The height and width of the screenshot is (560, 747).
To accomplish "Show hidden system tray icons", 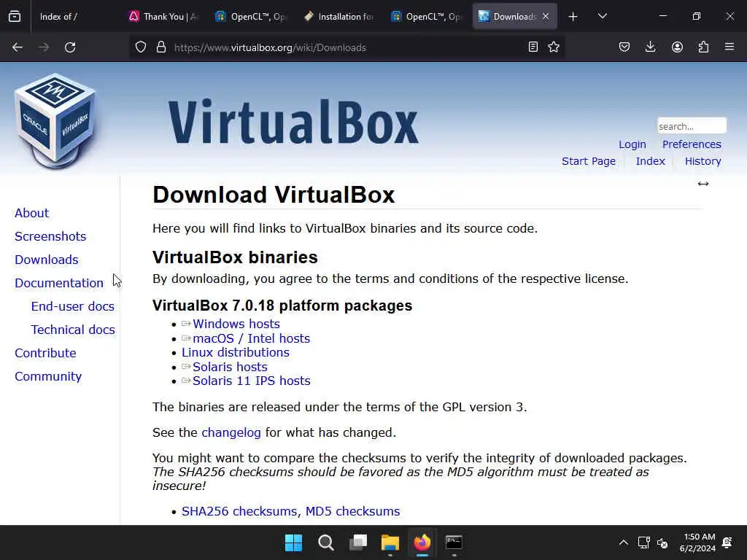I will point(623,542).
